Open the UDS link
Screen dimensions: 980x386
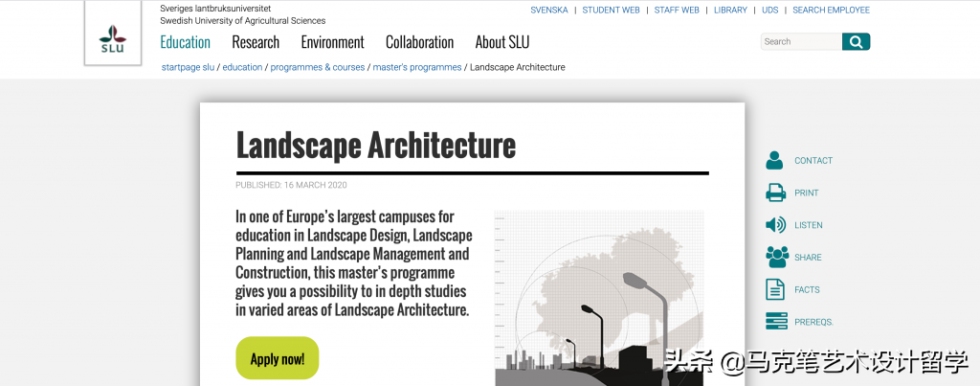pyautogui.click(x=770, y=10)
